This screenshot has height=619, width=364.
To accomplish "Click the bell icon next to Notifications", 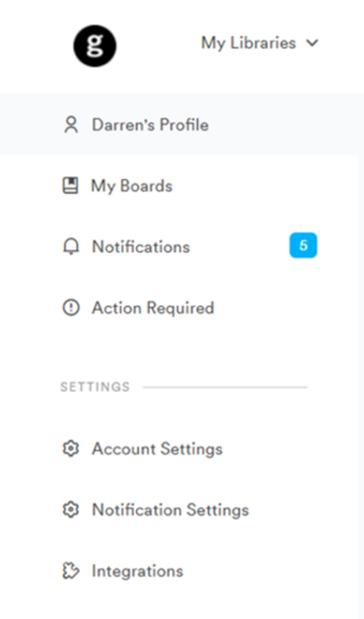I will [71, 247].
